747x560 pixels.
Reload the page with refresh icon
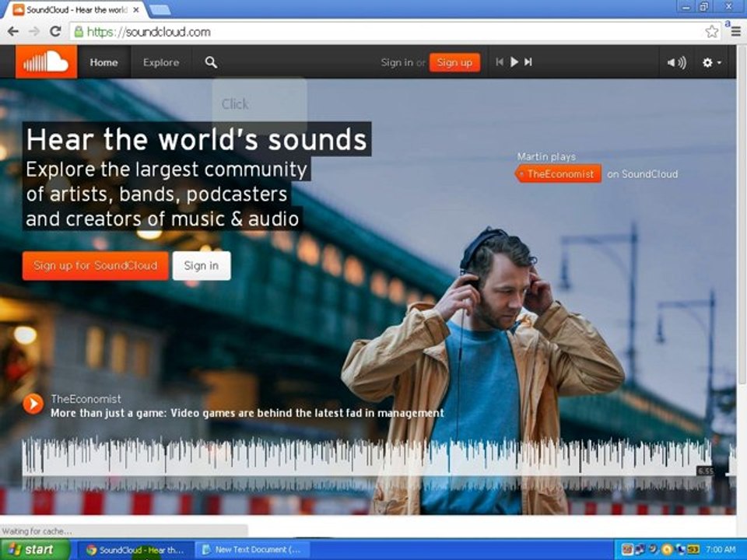55,32
